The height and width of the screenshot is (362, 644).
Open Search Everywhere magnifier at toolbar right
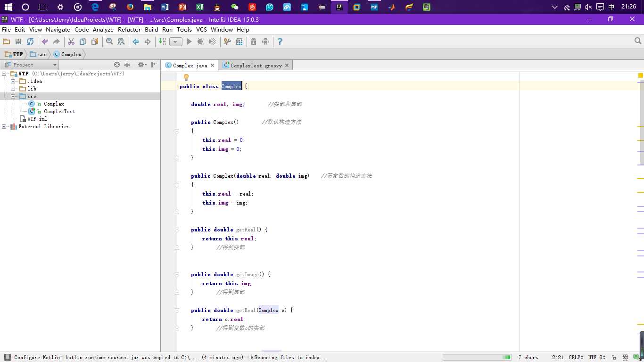point(638,41)
